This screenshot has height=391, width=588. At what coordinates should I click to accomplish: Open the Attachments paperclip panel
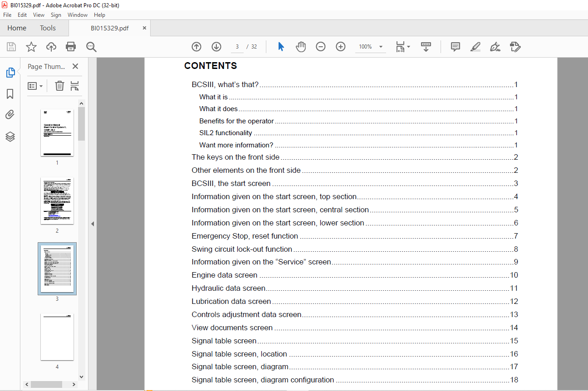[10, 115]
